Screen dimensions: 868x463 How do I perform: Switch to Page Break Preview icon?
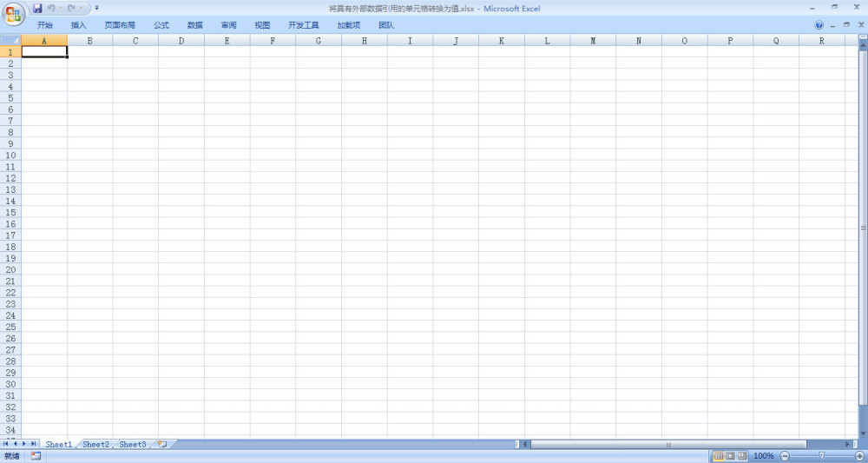pos(742,456)
